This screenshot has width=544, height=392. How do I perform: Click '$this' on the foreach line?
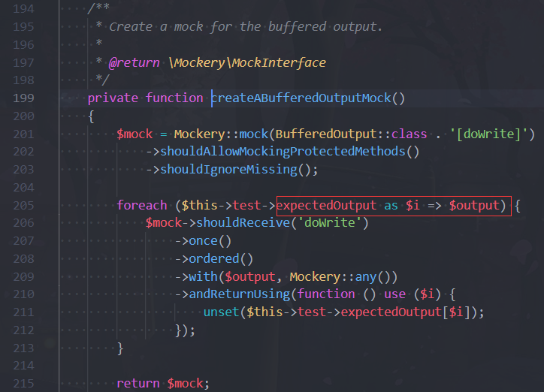coord(199,206)
